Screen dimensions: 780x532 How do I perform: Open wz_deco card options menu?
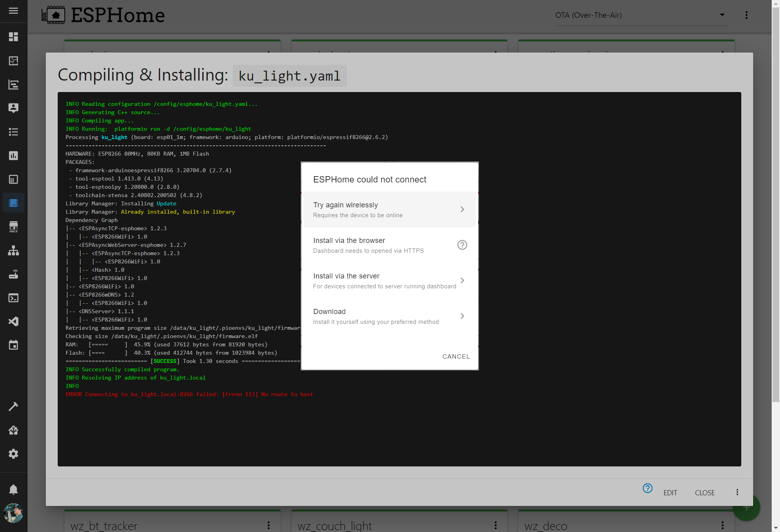point(723,525)
